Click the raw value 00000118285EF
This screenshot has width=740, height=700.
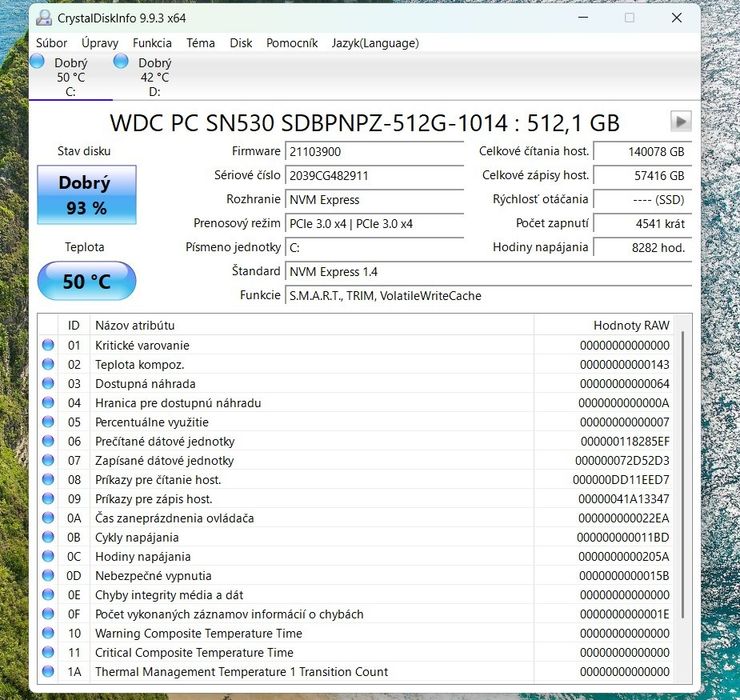(x=625, y=441)
